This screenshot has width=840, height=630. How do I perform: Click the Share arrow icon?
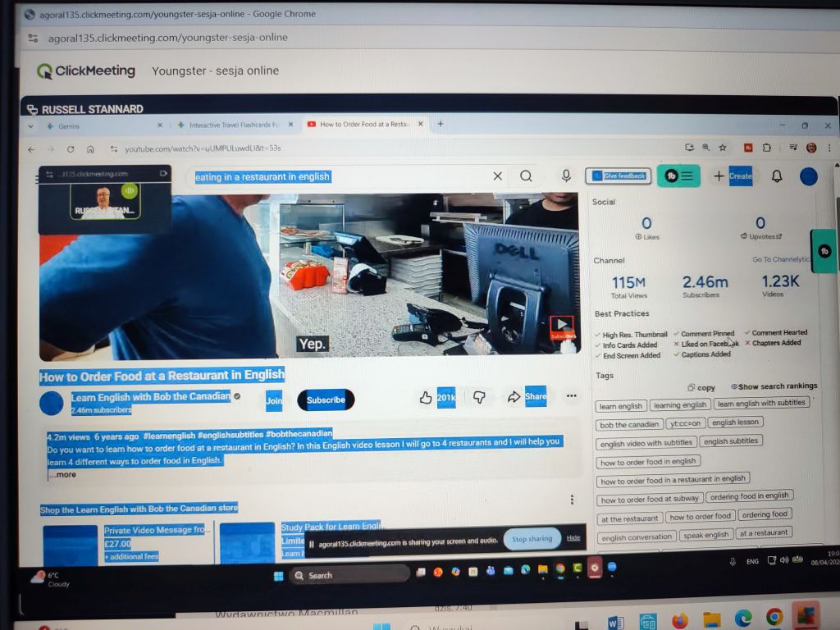pyautogui.click(x=514, y=397)
